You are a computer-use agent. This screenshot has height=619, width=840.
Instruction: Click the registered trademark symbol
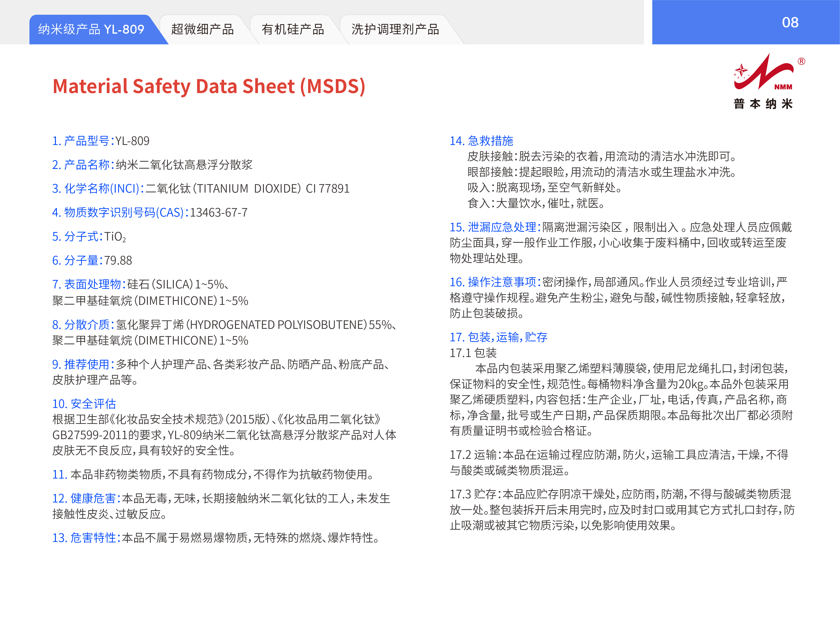801,61
